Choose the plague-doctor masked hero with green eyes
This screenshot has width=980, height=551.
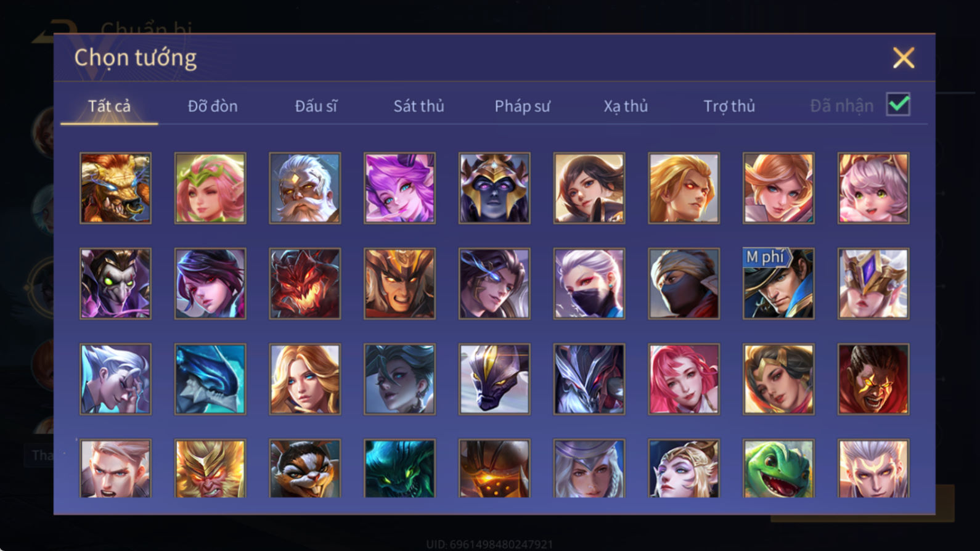pyautogui.click(x=115, y=284)
